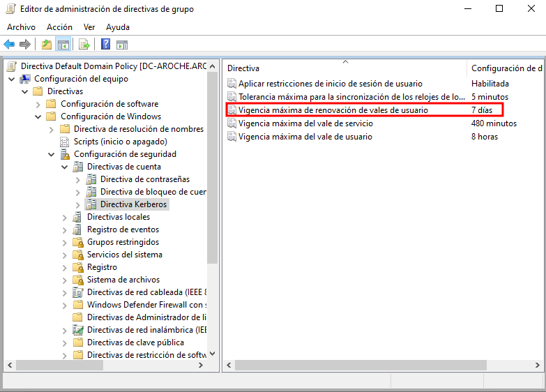Image resolution: width=546 pixels, height=392 pixels.
Task: Click the policy icon beside Tolerancia máxima
Action: coord(232,96)
